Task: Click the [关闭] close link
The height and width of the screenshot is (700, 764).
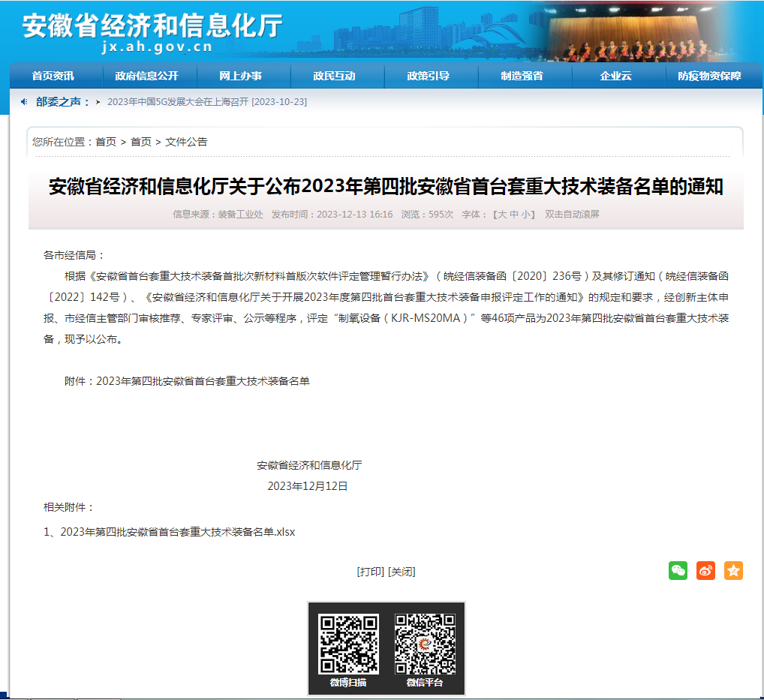Action: pyautogui.click(x=402, y=572)
